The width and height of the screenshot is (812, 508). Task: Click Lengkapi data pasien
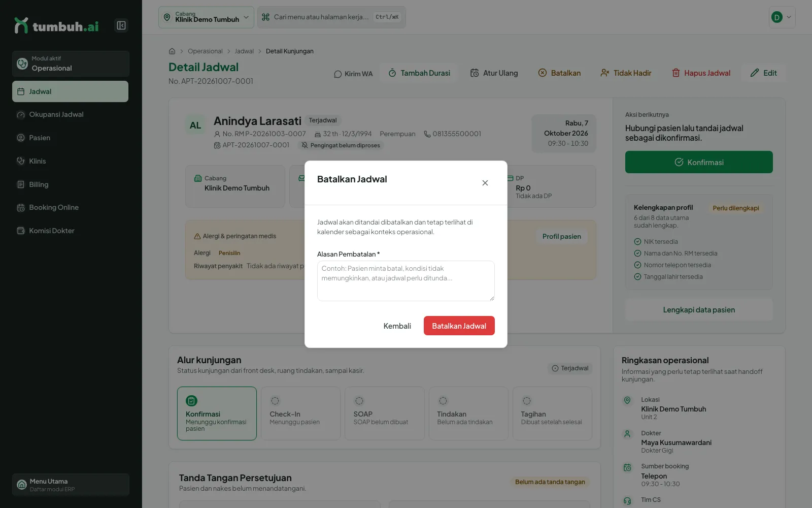coord(699,310)
